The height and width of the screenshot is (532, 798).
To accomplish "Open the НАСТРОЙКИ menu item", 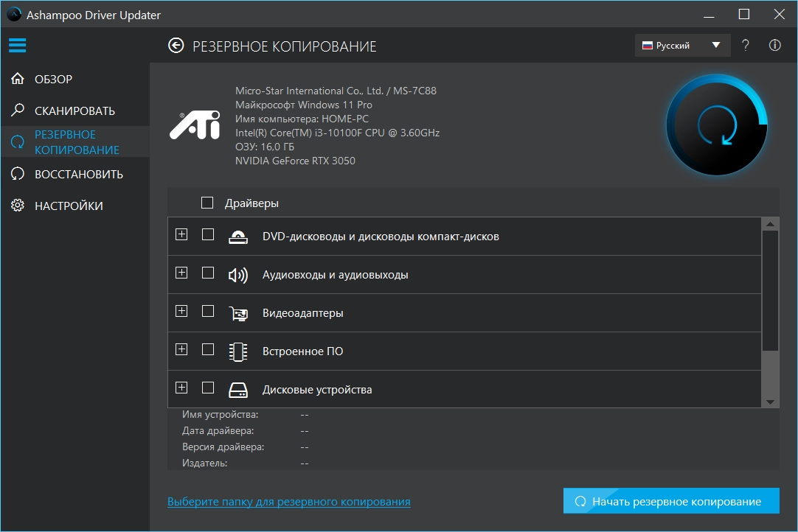I will [x=69, y=206].
